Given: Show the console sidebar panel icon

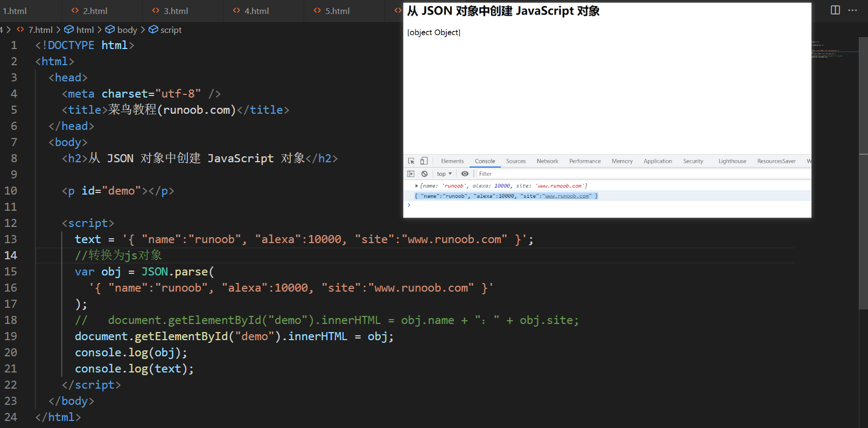Looking at the screenshot, I should coord(411,174).
